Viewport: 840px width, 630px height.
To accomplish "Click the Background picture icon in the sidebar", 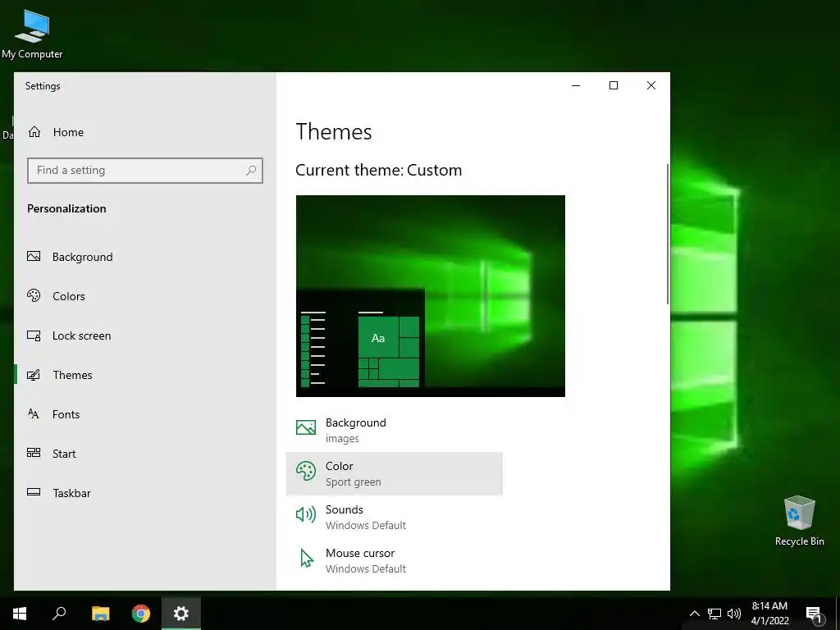I will coord(34,257).
